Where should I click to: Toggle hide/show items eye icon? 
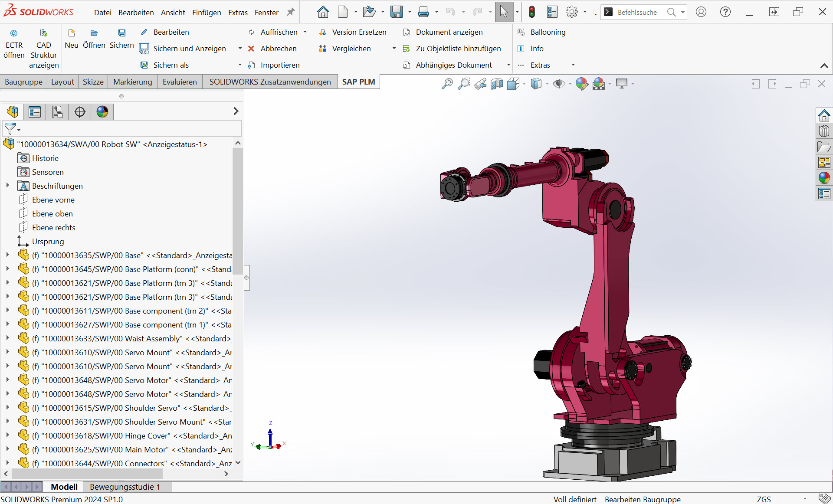coord(559,84)
